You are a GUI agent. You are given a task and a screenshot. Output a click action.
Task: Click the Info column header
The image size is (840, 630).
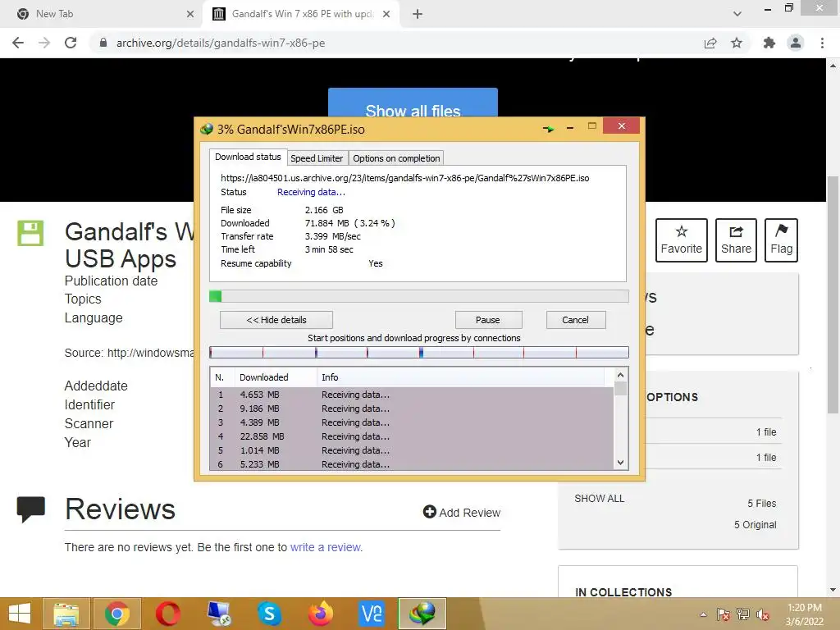[461, 377]
